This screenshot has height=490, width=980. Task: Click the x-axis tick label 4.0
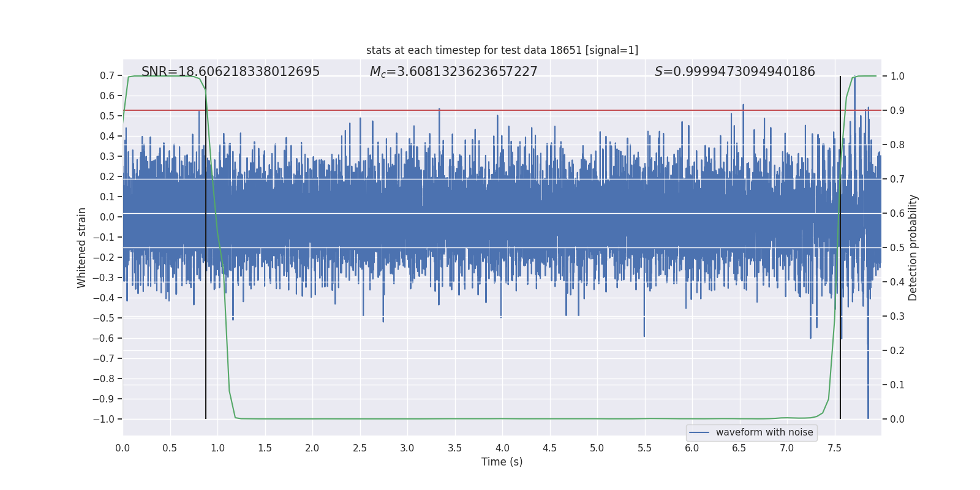502,448
